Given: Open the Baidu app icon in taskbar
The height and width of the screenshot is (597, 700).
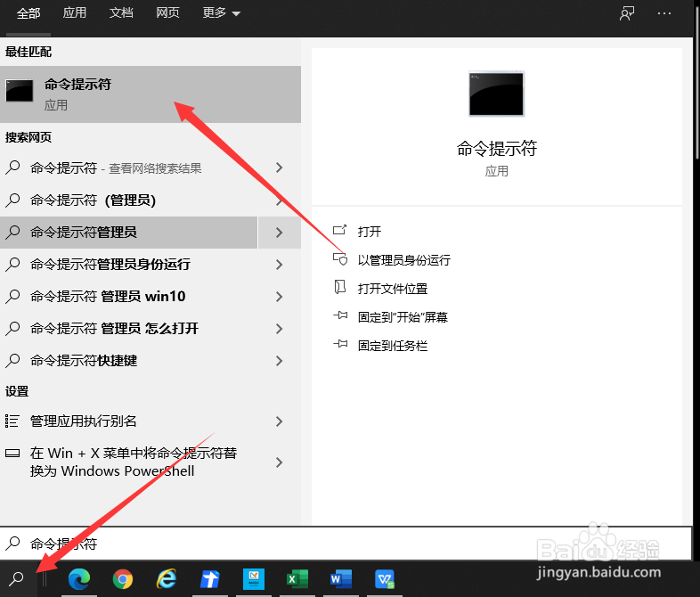Looking at the screenshot, I should pyautogui.click(x=254, y=579).
